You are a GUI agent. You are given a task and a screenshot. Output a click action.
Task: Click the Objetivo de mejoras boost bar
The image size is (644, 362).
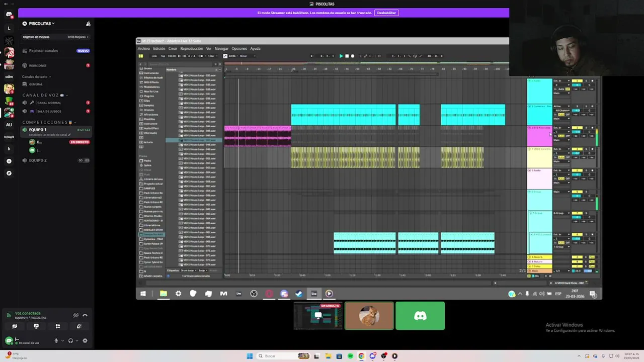[x=55, y=37]
